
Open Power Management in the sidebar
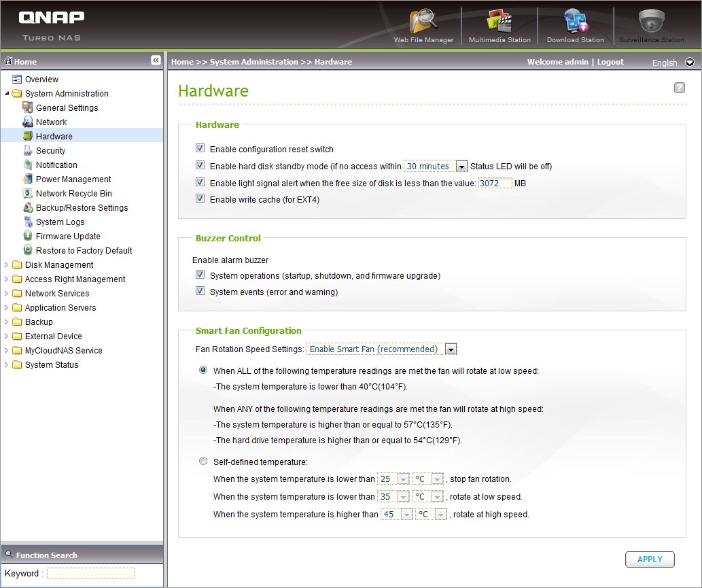(73, 179)
